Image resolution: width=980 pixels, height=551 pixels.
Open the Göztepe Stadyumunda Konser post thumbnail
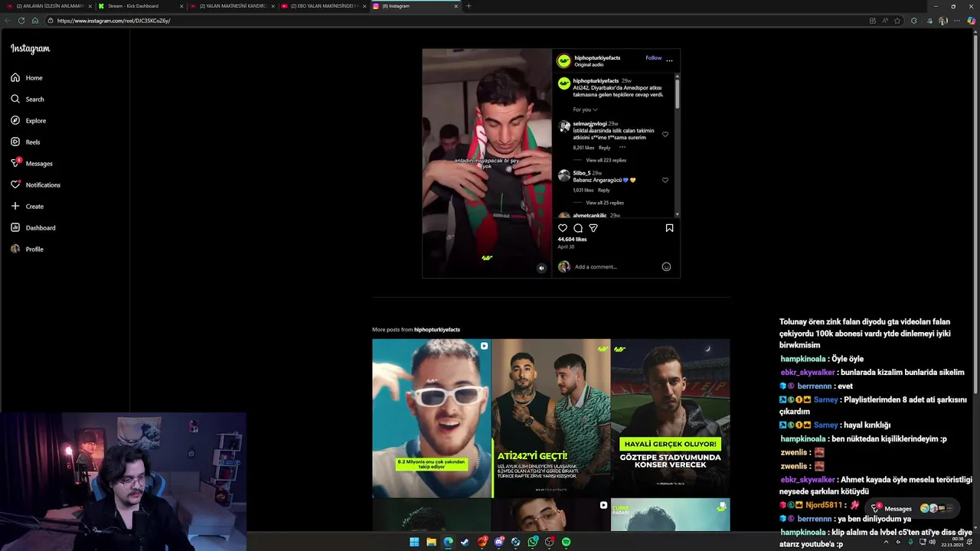click(x=671, y=419)
